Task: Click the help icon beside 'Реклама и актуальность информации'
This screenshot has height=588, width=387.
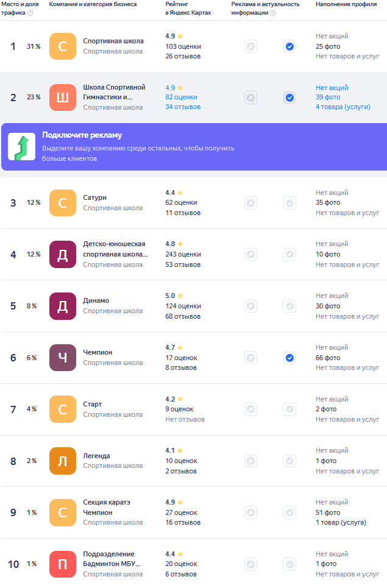Action: [x=272, y=13]
